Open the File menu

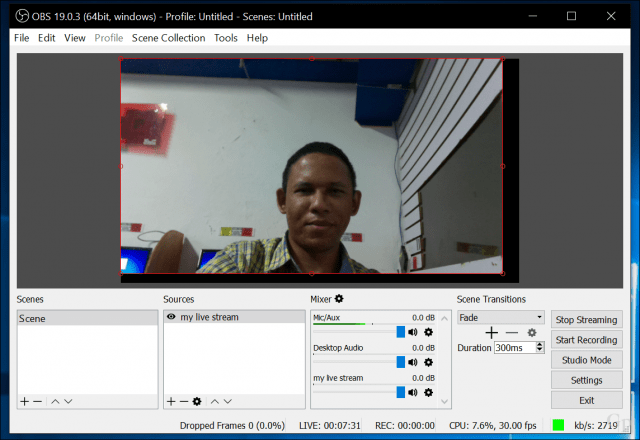point(22,38)
